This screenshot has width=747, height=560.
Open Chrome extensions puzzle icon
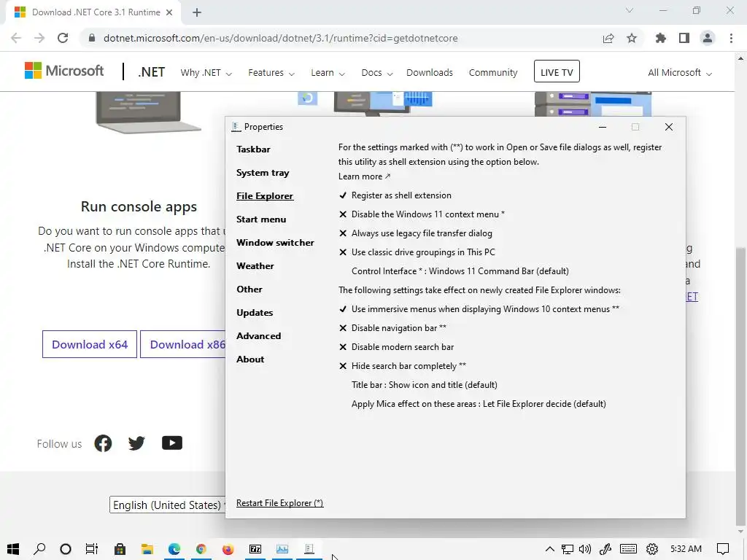(x=660, y=38)
